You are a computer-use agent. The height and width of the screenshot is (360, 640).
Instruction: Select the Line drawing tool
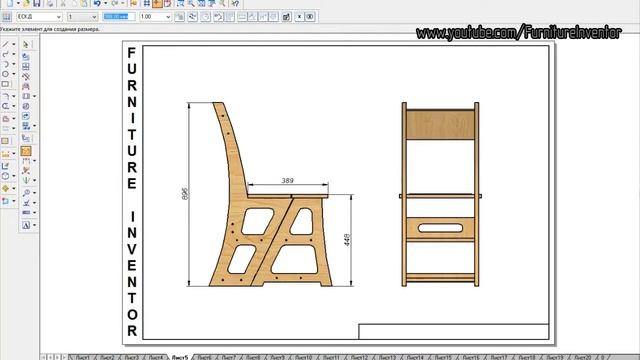coord(5,44)
